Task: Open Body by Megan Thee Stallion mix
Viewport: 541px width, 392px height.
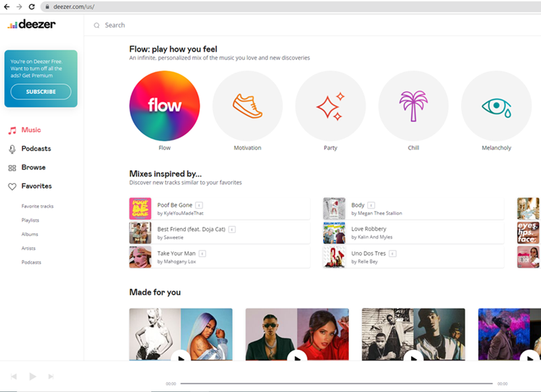Action: pyautogui.click(x=413, y=209)
